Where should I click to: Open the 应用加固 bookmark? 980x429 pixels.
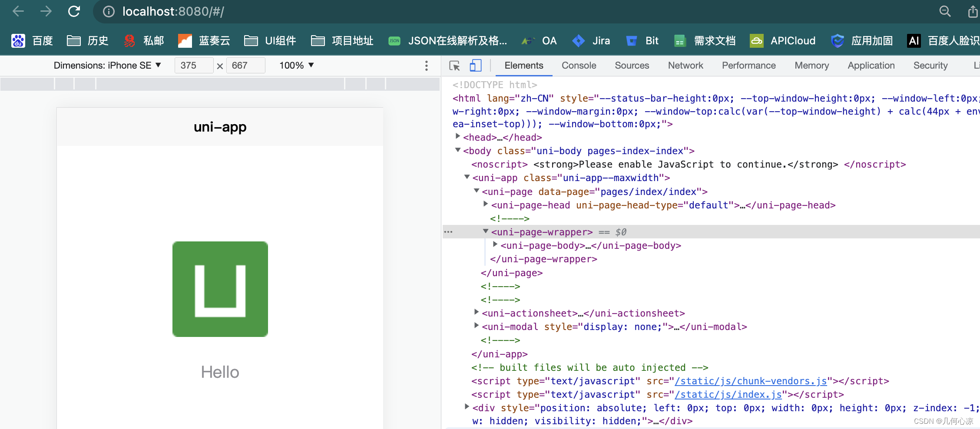[862, 41]
